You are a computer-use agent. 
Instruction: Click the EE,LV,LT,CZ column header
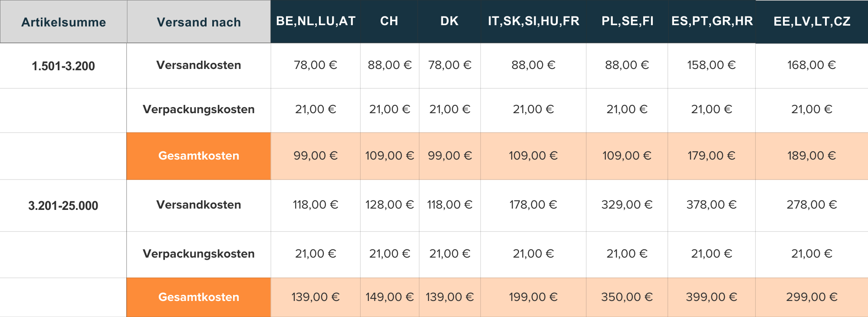click(812, 22)
